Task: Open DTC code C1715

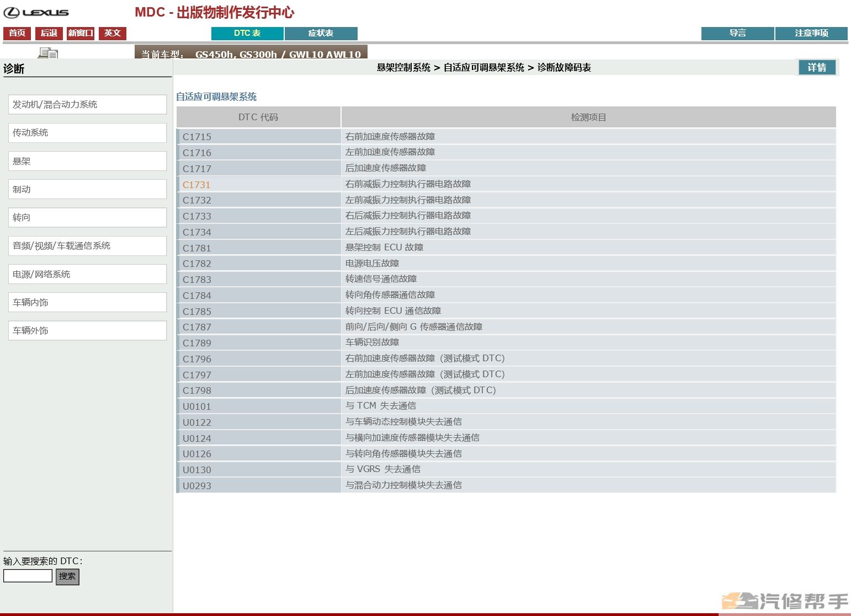Action: pos(197,137)
